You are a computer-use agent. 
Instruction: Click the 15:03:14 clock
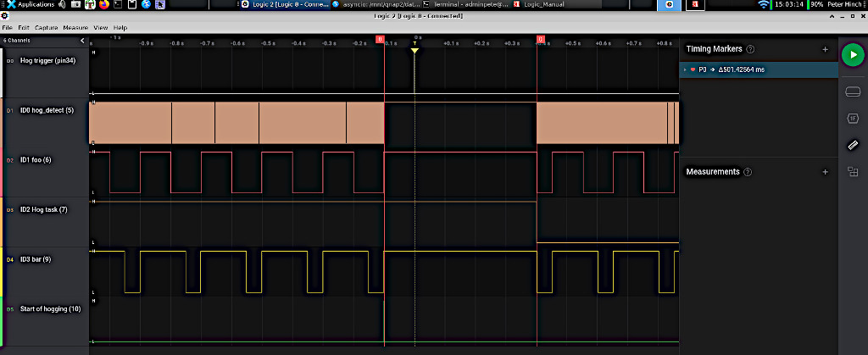[788, 4]
